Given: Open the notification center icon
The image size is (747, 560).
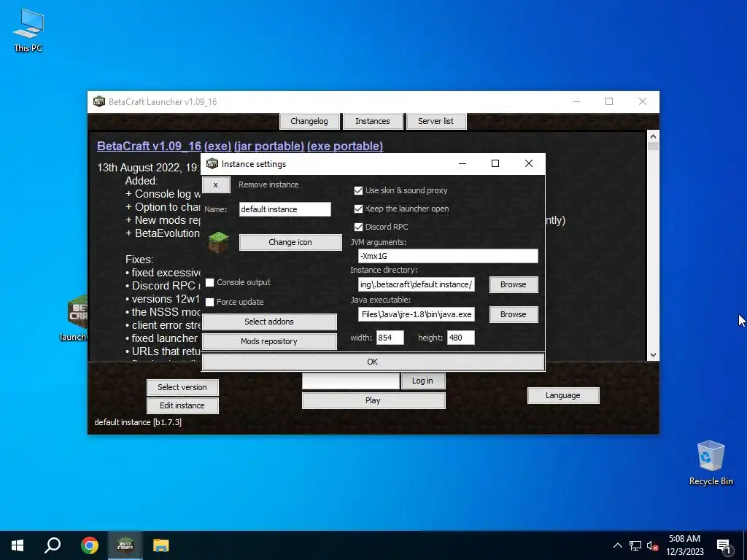Looking at the screenshot, I should (724, 546).
